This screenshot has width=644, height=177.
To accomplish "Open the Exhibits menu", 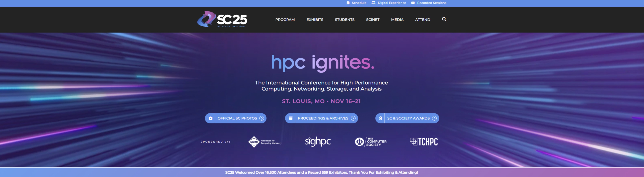I will 315,19.
